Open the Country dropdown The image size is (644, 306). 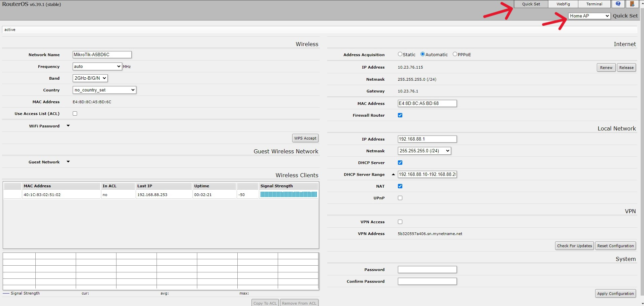104,90
